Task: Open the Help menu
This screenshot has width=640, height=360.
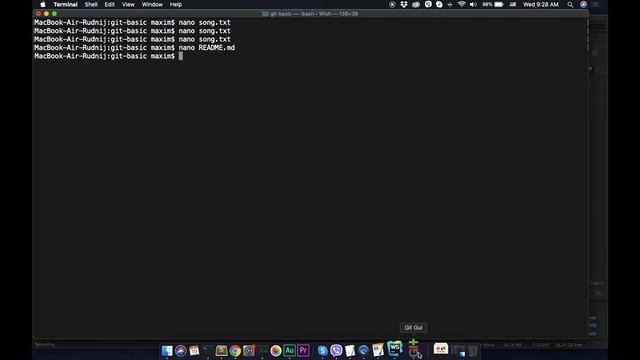Action: coord(176,4)
